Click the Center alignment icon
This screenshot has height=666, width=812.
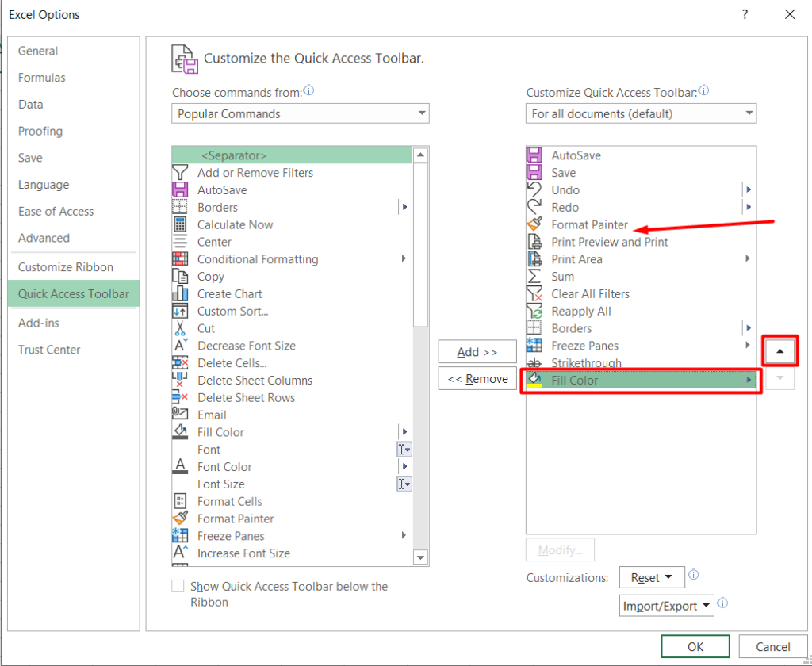click(180, 242)
